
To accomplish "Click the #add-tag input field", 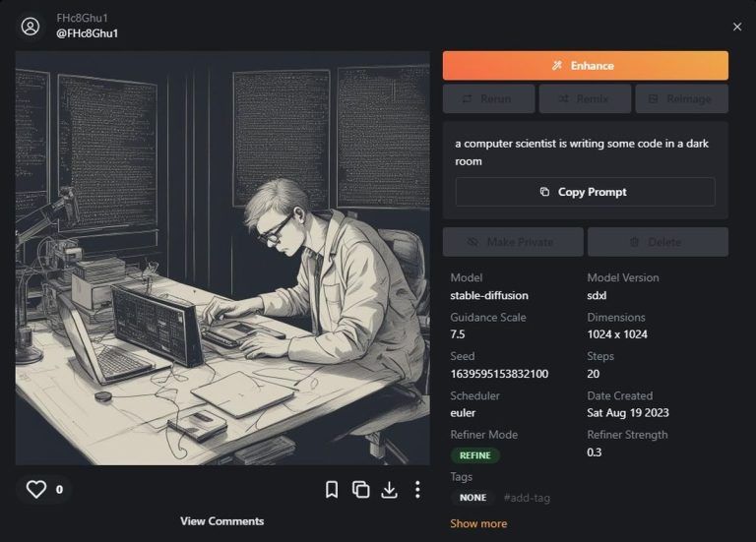I will [x=527, y=498].
